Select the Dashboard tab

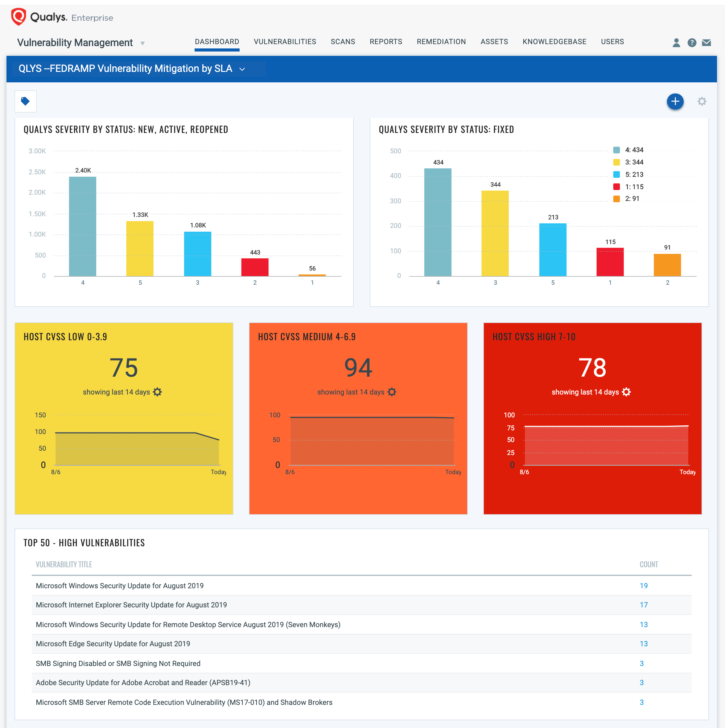pos(217,42)
